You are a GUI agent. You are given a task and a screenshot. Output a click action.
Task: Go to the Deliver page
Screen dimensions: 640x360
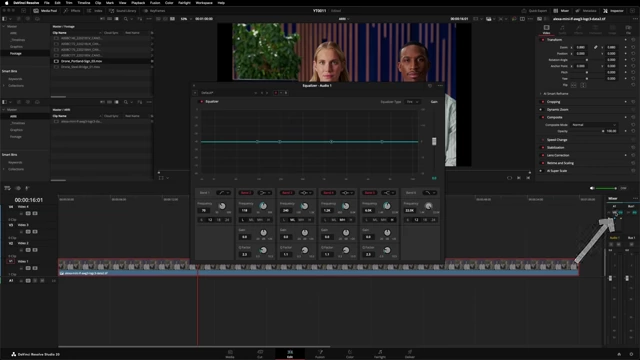(x=410, y=353)
